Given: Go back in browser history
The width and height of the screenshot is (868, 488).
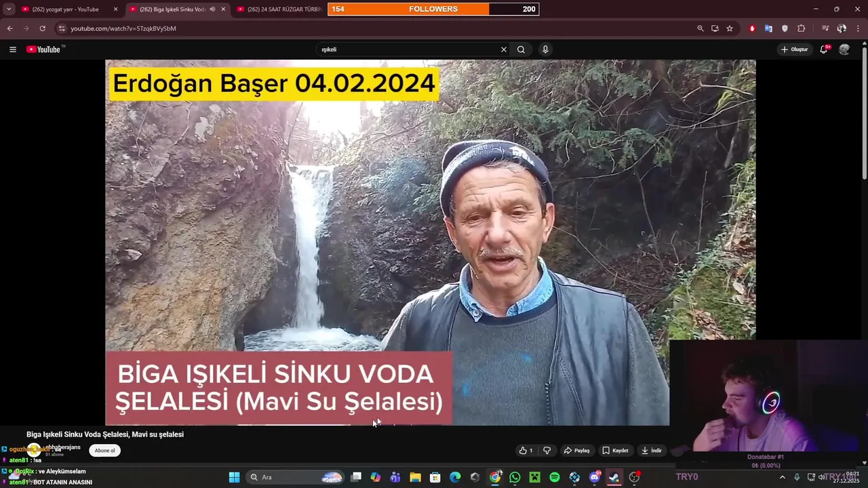Looking at the screenshot, I should click(x=9, y=28).
